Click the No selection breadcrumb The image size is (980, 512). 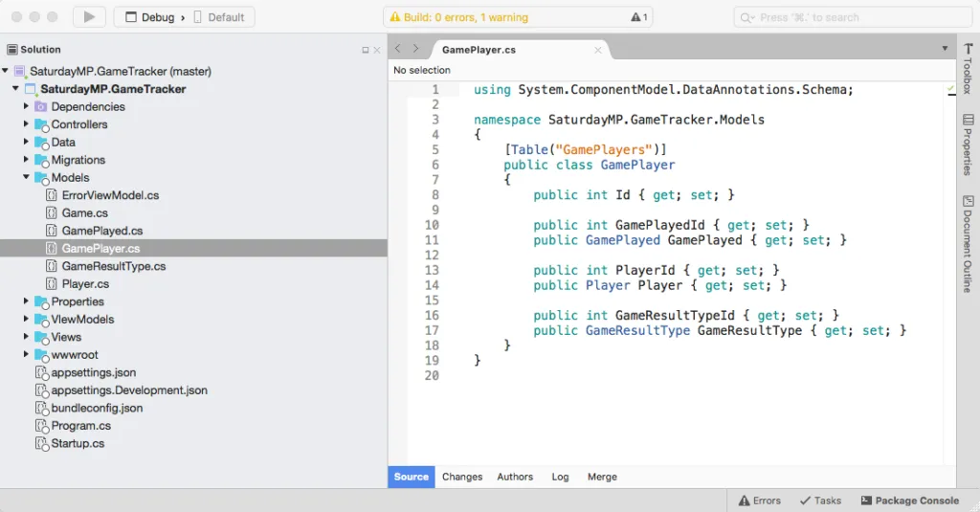[x=422, y=70]
